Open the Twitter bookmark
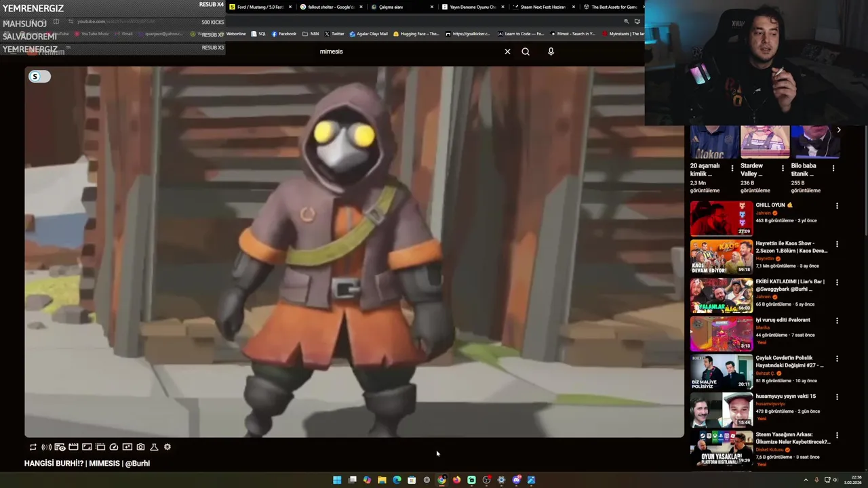Viewport: 868px width, 488px height. tap(334, 34)
